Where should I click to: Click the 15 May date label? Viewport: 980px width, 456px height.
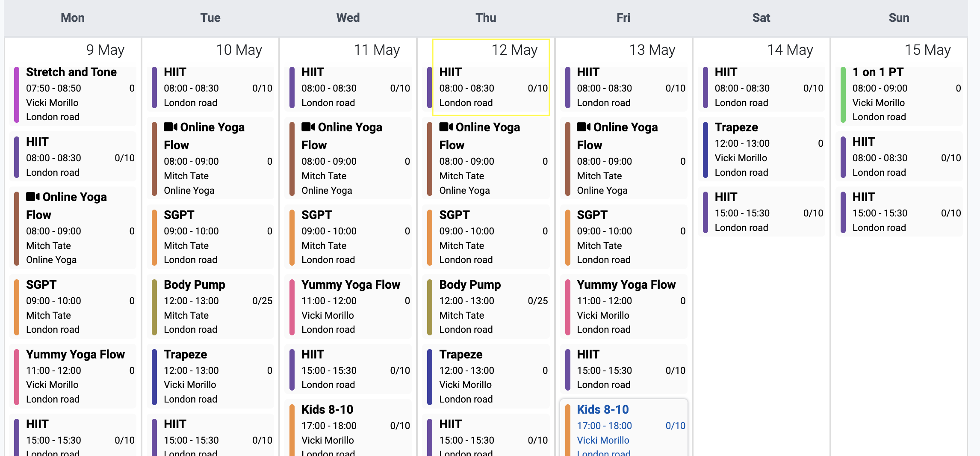927,50
